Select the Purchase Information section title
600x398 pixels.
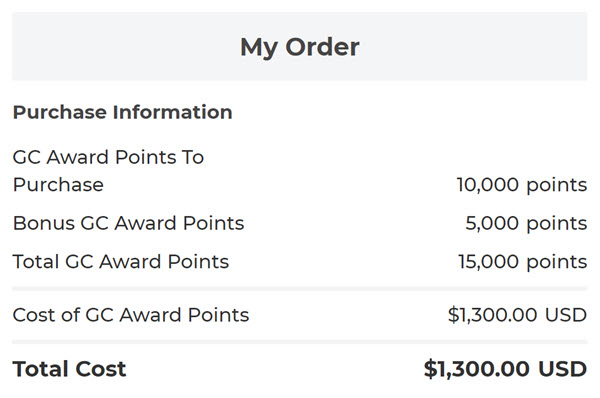(x=122, y=113)
